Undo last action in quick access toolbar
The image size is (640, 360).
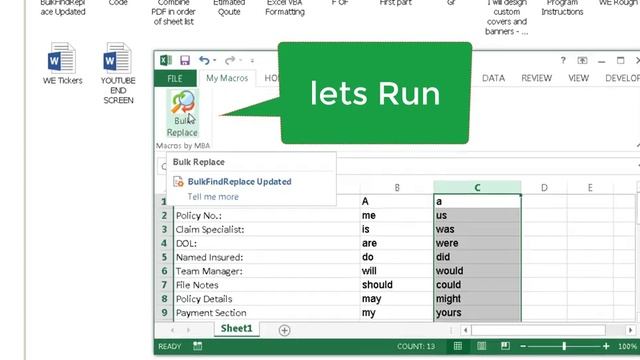(x=204, y=60)
